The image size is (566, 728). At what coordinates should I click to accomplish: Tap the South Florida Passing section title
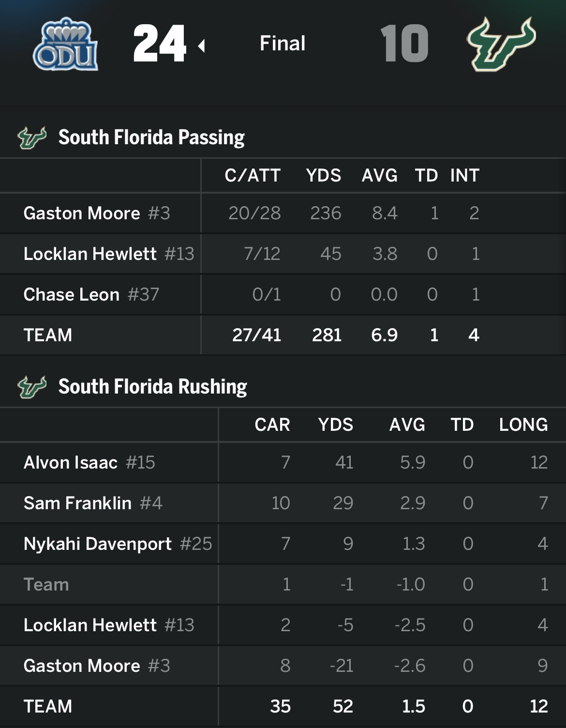click(x=151, y=137)
